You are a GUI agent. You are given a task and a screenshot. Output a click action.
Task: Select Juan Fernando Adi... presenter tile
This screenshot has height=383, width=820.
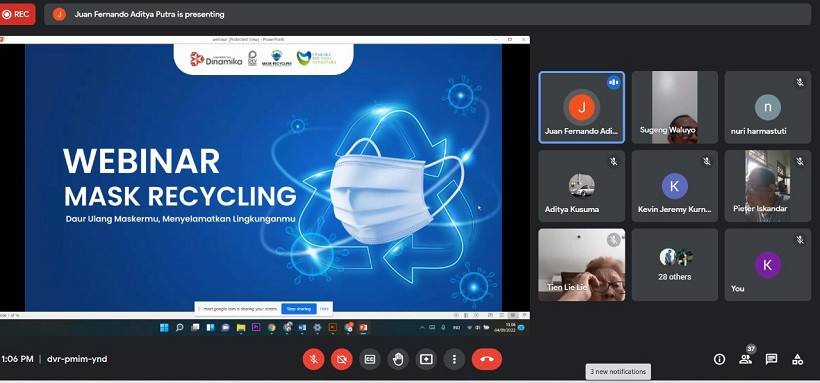coord(582,107)
